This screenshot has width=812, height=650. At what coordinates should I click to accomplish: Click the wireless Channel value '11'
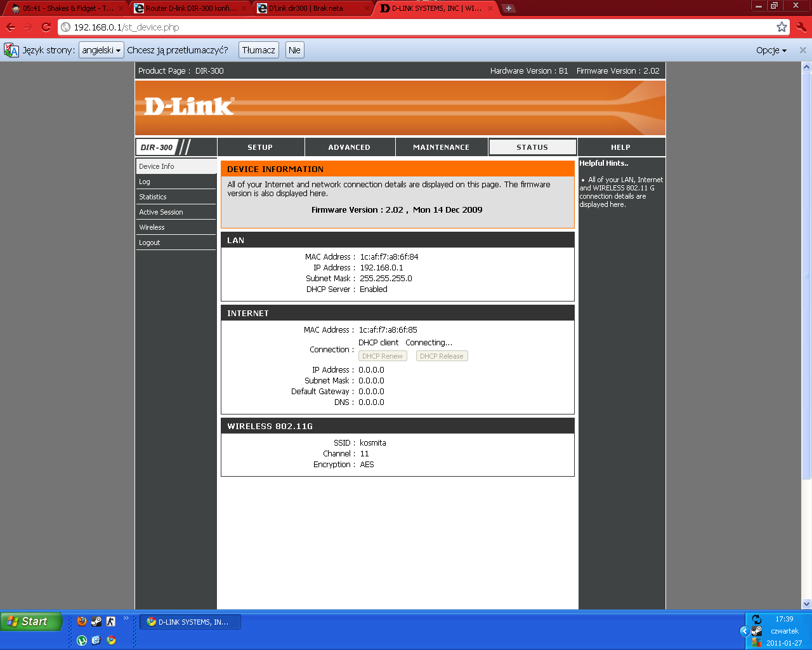pyautogui.click(x=364, y=454)
